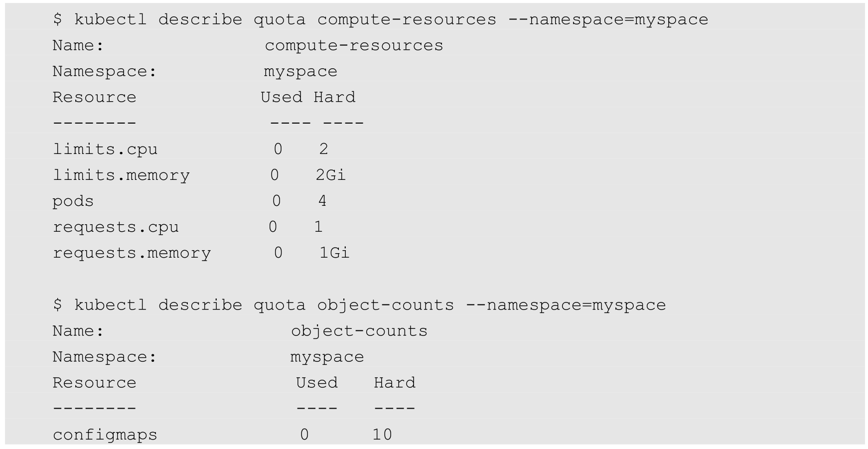Click the kubectl describe quota object-counts command
The image size is (868, 449).
359,305
